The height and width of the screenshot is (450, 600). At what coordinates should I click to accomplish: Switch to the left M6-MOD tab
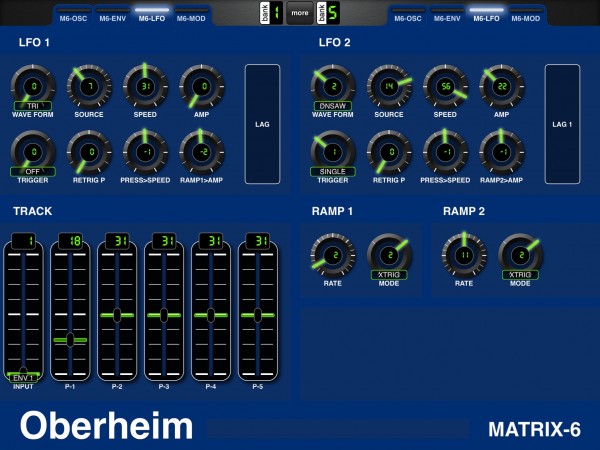(x=191, y=15)
